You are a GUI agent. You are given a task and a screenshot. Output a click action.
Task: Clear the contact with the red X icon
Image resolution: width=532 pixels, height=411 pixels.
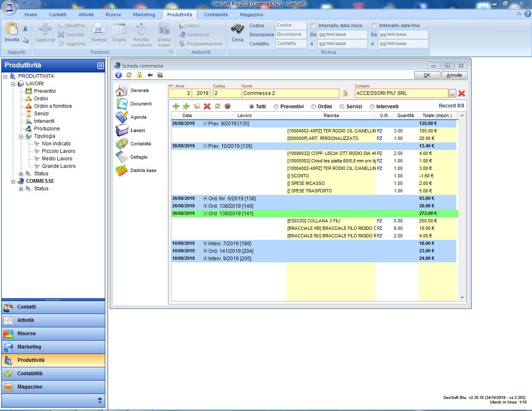coord(462,93)
